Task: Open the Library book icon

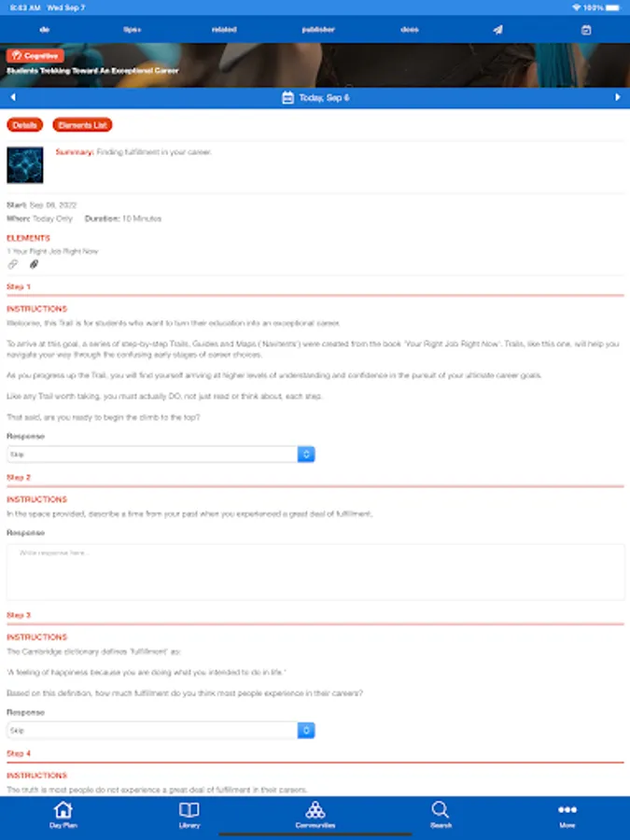Action: tap(189, 809)
